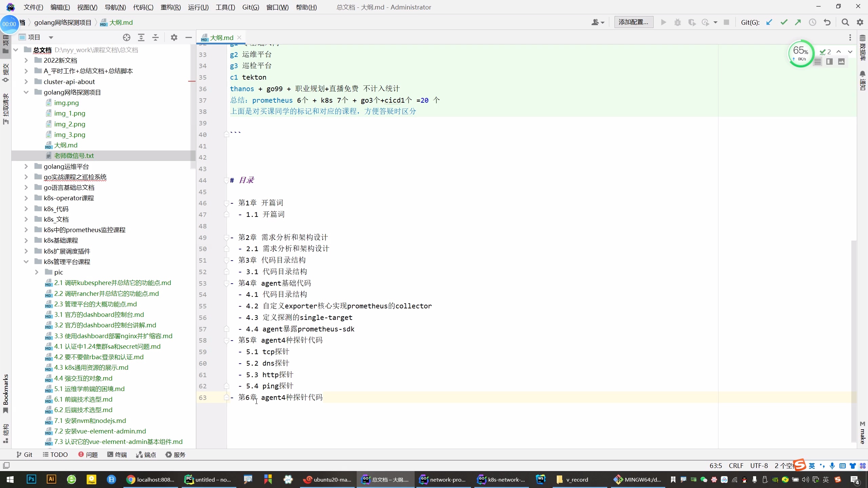Screen dimensions: 868x488
Task: Commit changes with the green checkmark icon
Action: (x=784, y=22)
